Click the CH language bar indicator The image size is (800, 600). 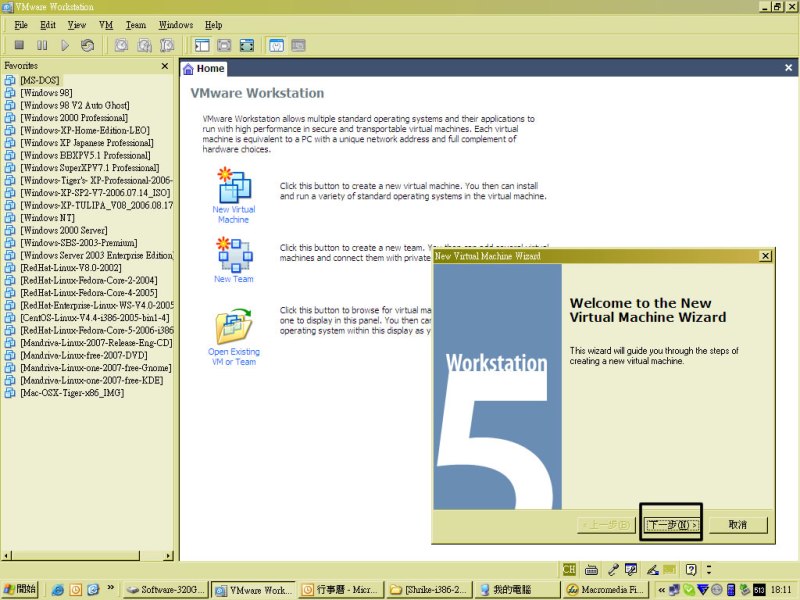(x=569, y=569)
